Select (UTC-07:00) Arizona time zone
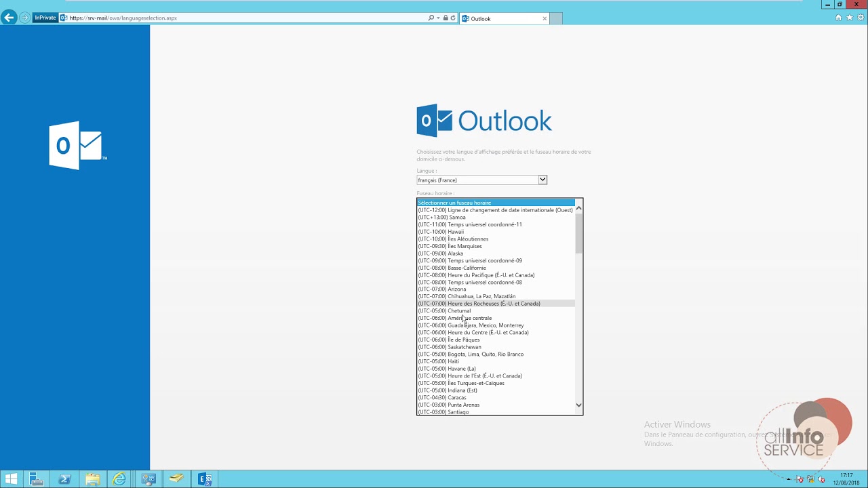Image resolution: width=868 pixels, height=488 pixels. pyautogui.click(x=495, y=289)
